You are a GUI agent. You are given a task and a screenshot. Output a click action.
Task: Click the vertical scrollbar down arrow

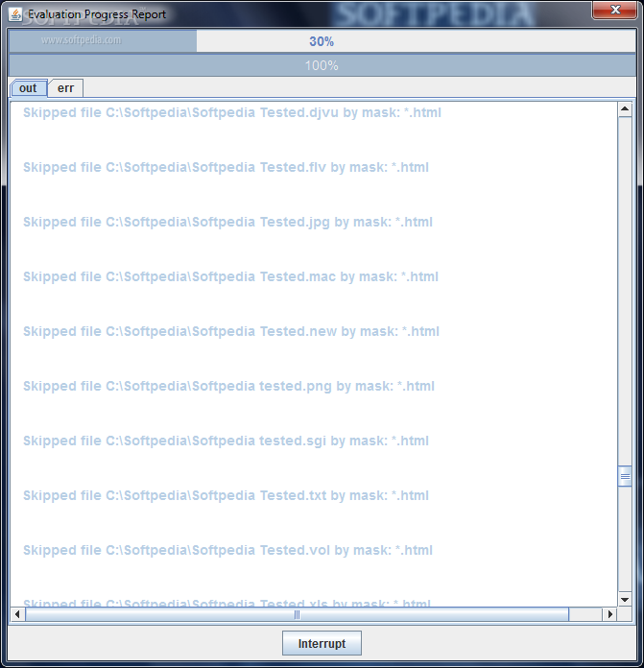[625, 600]
